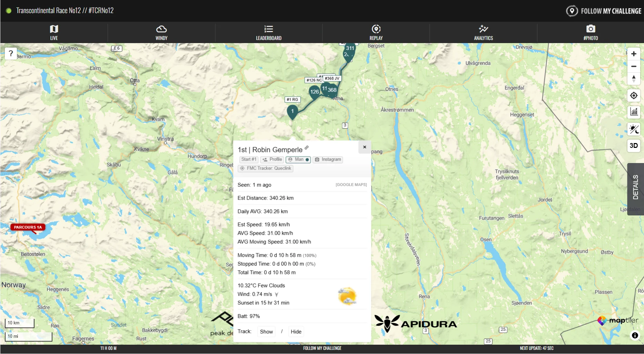Close the Robin Gemperle popup
Screen dimensions: 644x354
point(364,147)
